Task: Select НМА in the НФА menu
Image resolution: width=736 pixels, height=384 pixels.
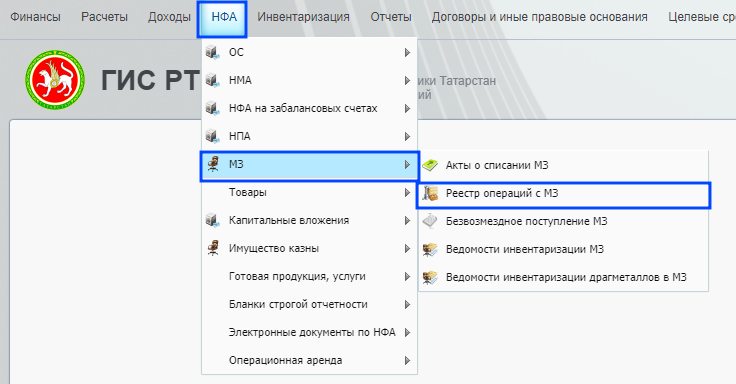Action: (309, 80)
